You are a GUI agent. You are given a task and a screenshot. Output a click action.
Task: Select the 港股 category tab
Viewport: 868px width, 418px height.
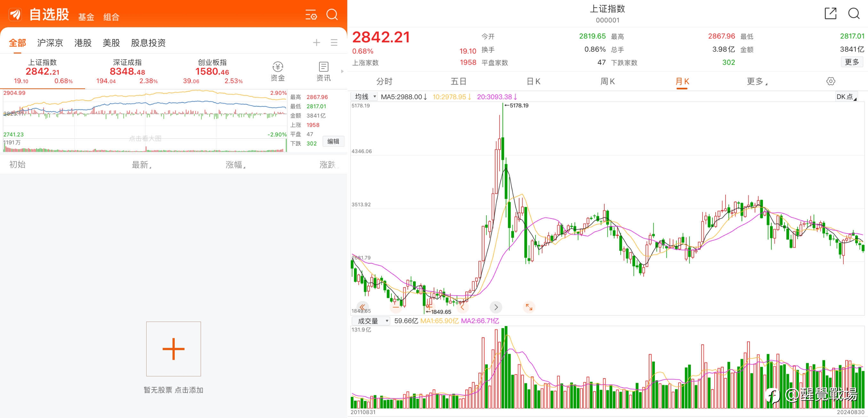[83, 43]
